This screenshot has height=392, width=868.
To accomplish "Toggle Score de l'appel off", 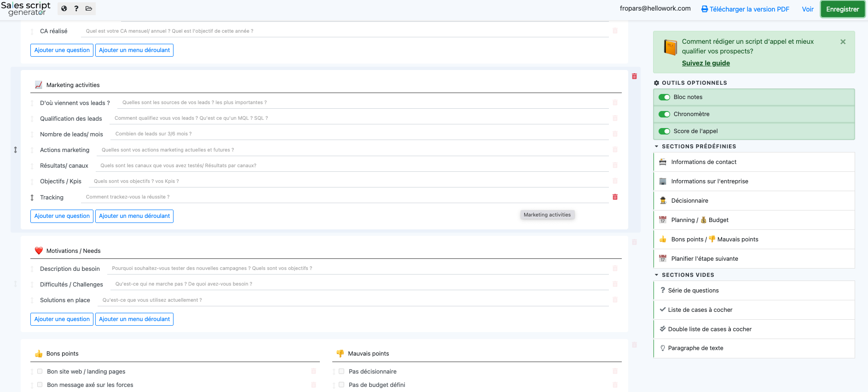I will [664, 131].
